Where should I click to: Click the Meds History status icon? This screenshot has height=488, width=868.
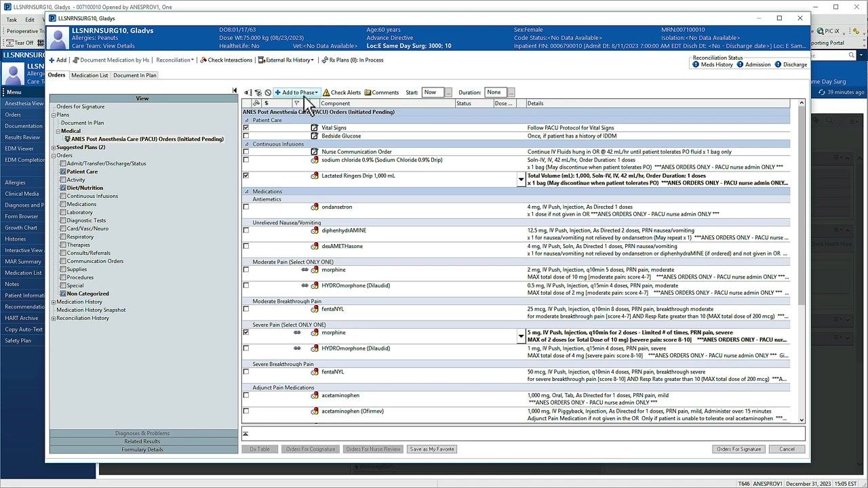696,64
